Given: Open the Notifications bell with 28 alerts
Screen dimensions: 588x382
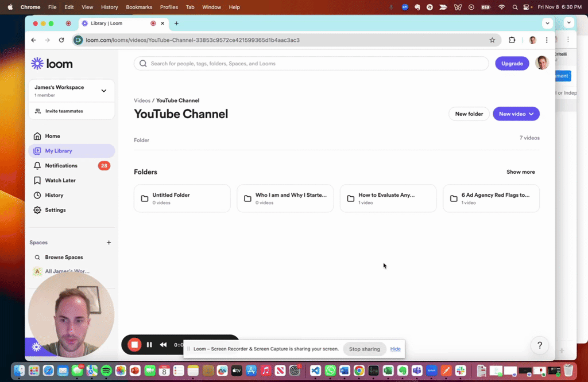Looking at the screenshot, I should point(61,165).
